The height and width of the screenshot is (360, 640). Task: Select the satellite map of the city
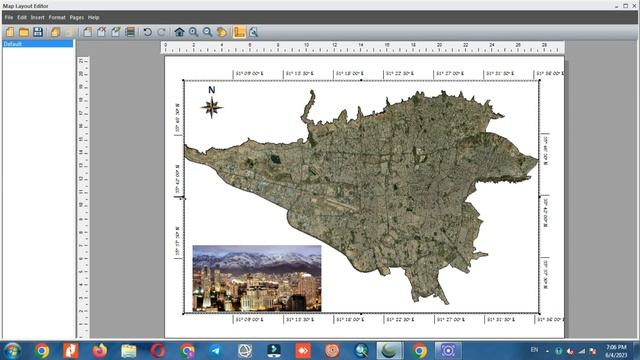pos(361,197)
